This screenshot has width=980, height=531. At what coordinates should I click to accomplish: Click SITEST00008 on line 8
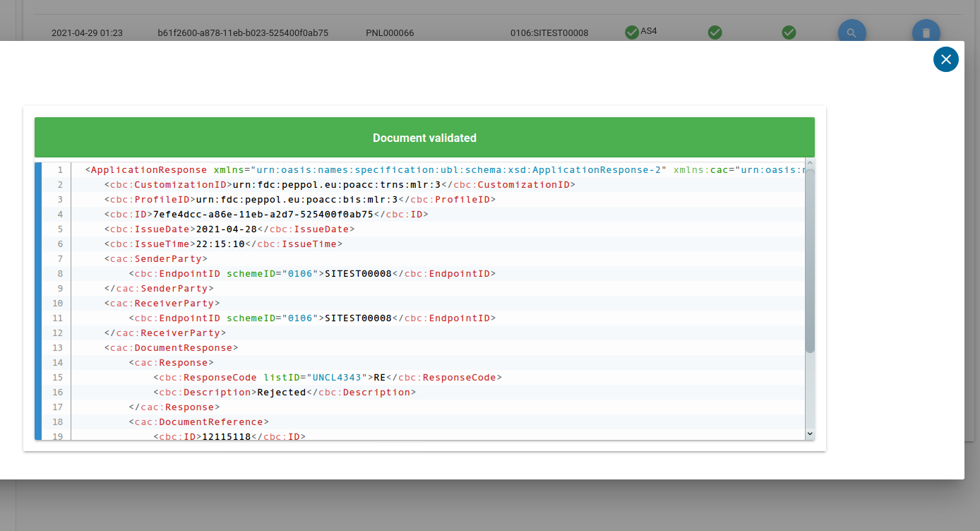coord(358,274)
